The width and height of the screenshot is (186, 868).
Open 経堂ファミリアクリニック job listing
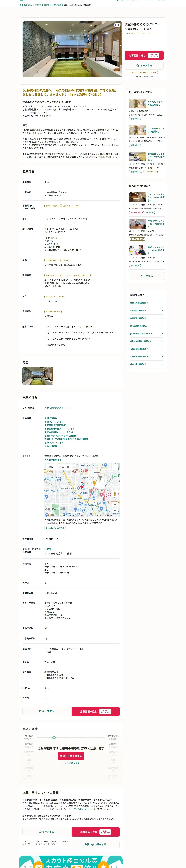pyautogui.click(x=156, y=250)
